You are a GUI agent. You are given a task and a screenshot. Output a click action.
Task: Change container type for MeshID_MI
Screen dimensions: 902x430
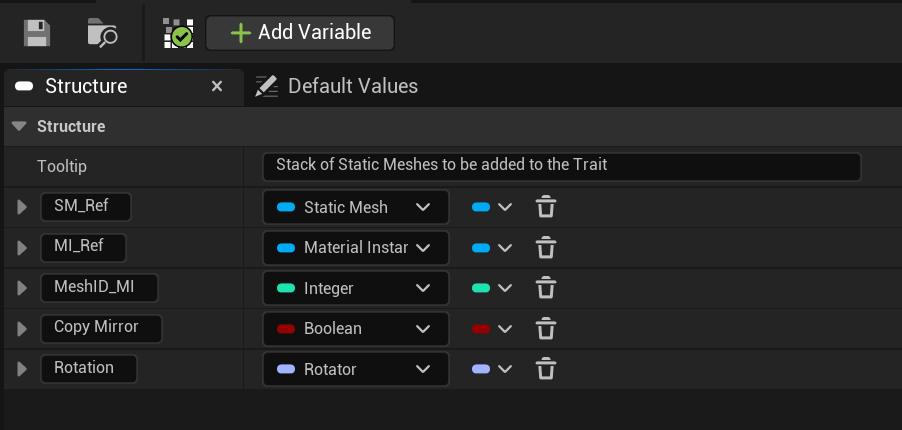(492, 288)
